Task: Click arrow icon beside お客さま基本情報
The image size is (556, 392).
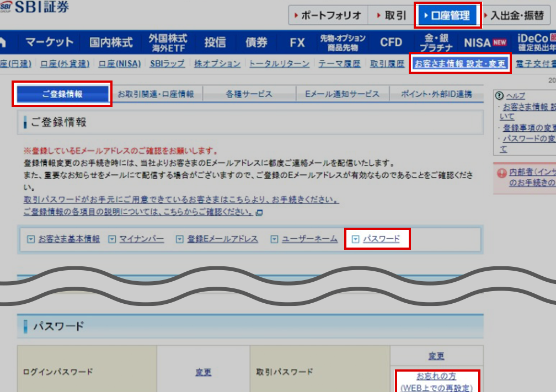Action: (x=31, y=239)
